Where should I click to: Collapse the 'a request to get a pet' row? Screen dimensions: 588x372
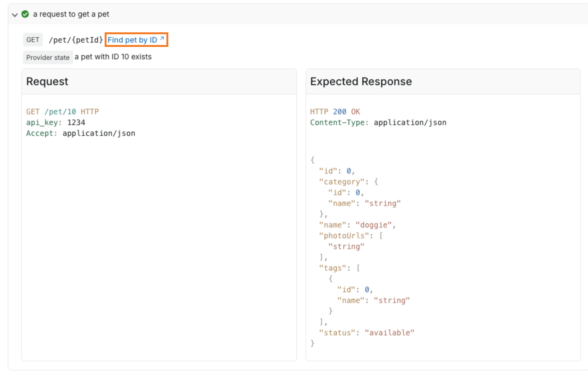coord(15,15)
